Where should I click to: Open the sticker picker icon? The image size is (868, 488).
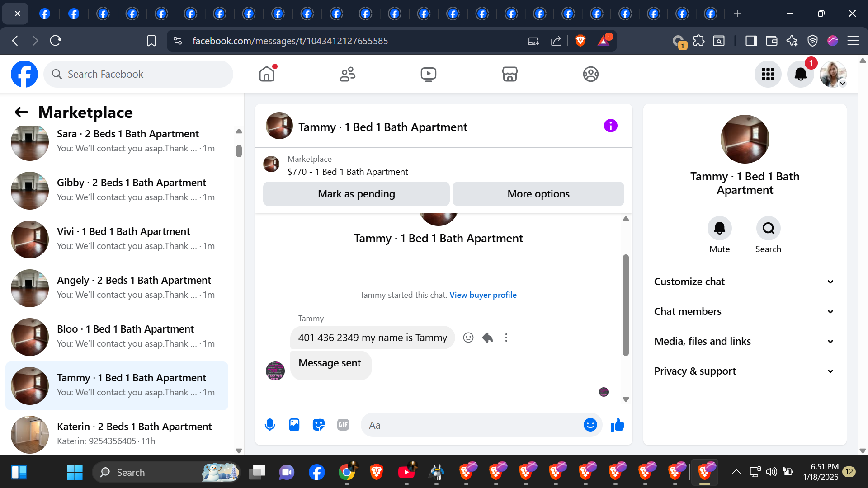click(319, 425)
